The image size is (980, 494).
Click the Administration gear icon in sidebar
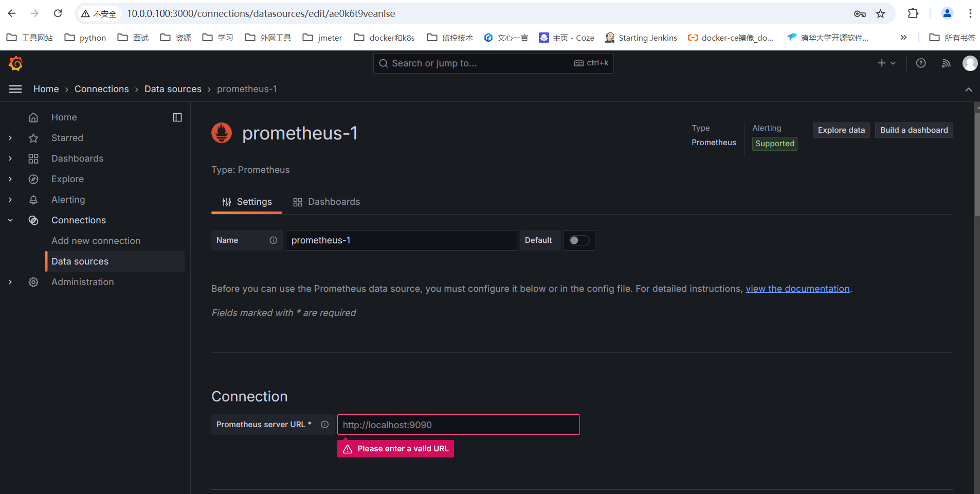coord(33,282)
